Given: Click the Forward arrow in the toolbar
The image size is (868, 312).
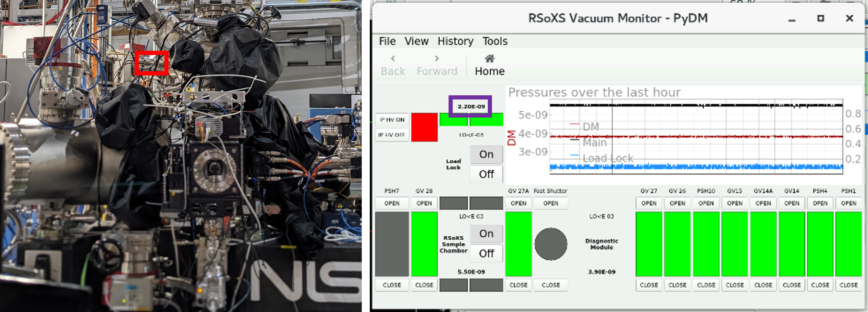Looking at the screenshot, I should click(x=437, y=58).
